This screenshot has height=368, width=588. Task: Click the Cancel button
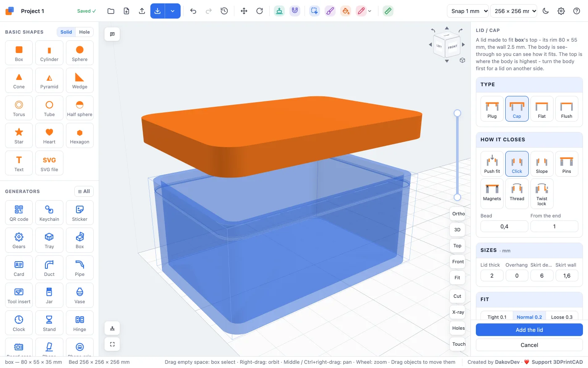(x=529, y=345)
